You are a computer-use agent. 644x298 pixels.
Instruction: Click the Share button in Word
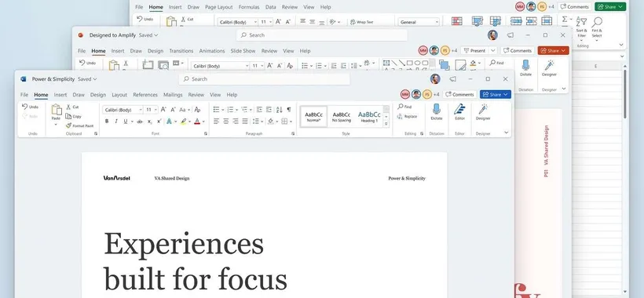(x=496, y=94)
